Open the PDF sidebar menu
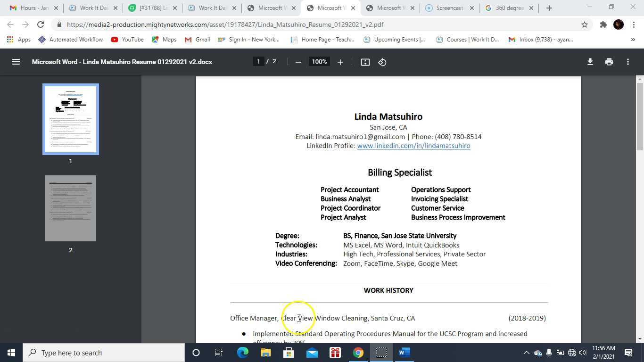The image size is (644, 362). (x=16, y=61)
